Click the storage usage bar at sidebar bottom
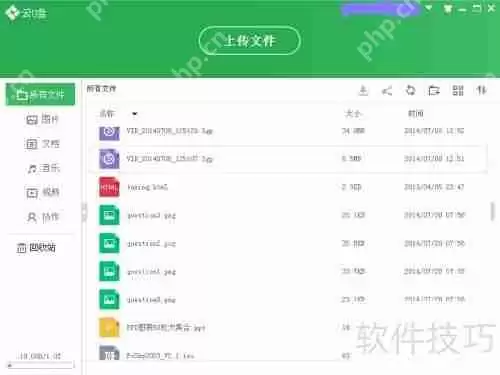The image size is (500, 375). (40, 365)
